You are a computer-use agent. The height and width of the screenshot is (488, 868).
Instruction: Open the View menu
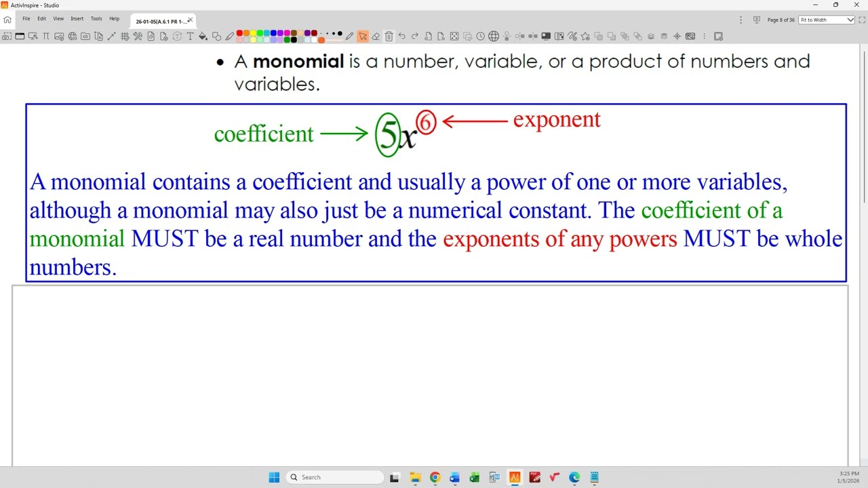tap(58, 19)
